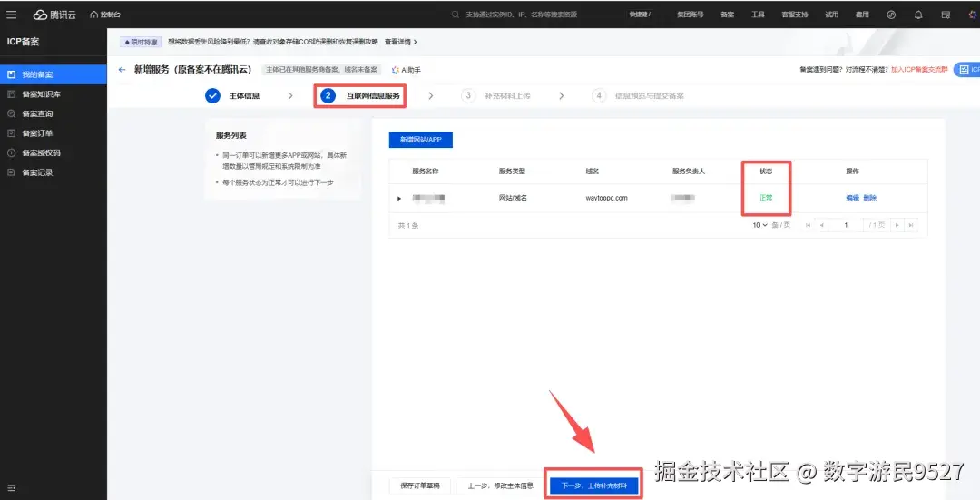Click the 服务负责人 column header

(x=689, y=172)
